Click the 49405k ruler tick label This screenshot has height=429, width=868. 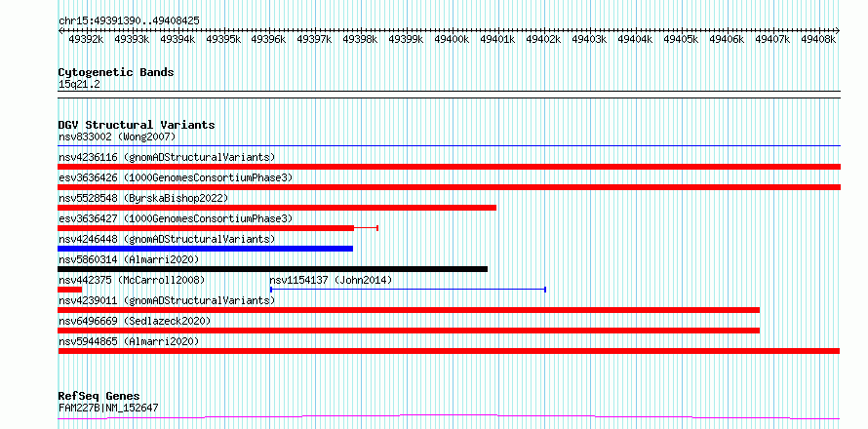pos(682,39)
